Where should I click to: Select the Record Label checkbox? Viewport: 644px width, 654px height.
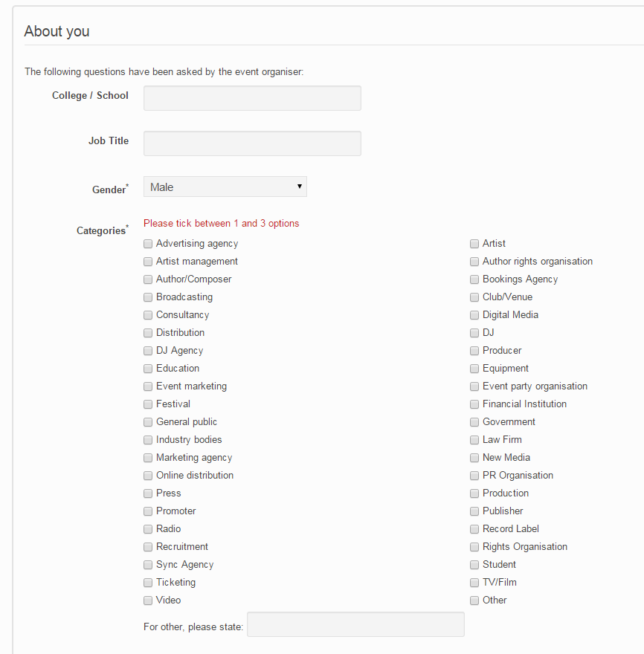474,529
